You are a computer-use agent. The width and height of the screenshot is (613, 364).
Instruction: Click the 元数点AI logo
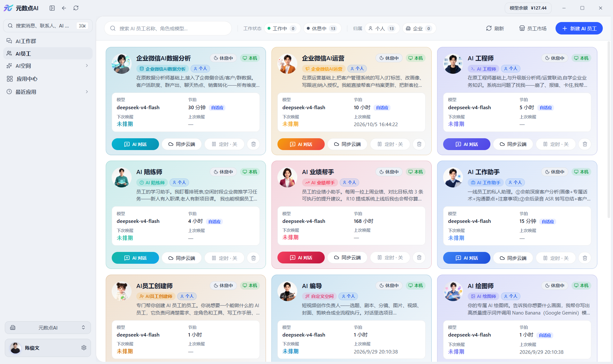click(21, 8)
